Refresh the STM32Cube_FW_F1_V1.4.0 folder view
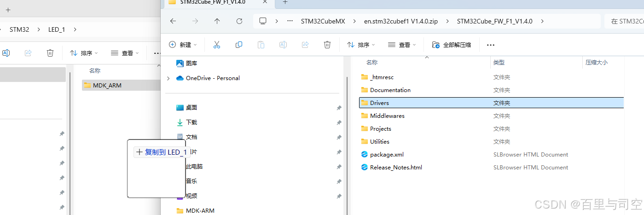644x215 pixels. pyautogui.click(x=239, y=21)
